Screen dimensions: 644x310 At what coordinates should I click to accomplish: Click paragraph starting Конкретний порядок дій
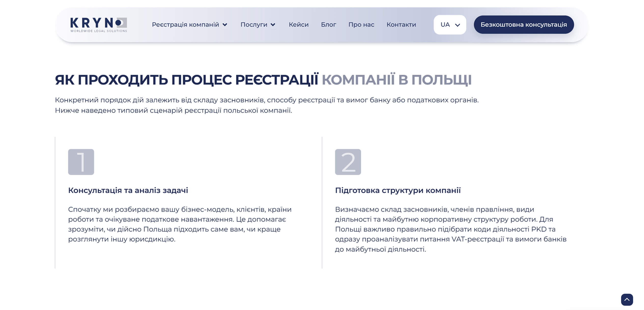pyautogui.click(x=267, y=105)
